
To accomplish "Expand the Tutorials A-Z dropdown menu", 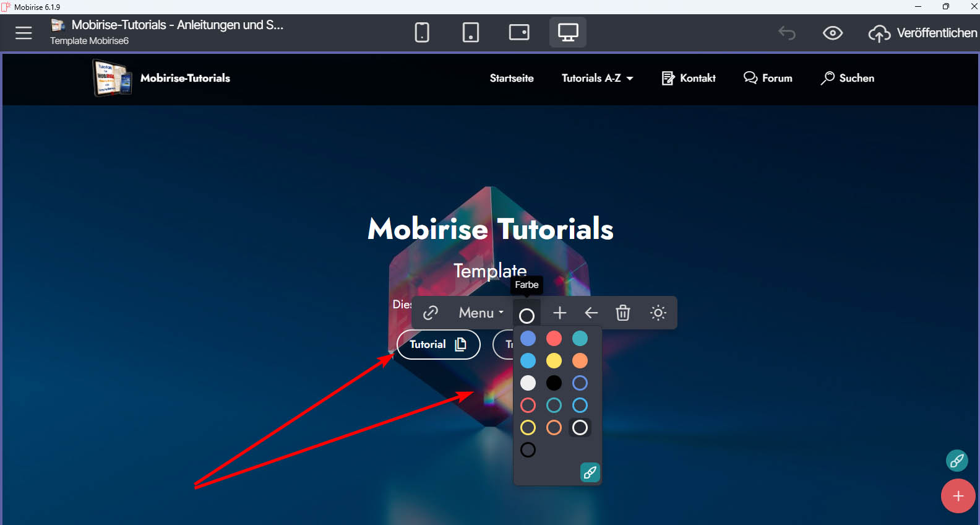I will point(598,78).
